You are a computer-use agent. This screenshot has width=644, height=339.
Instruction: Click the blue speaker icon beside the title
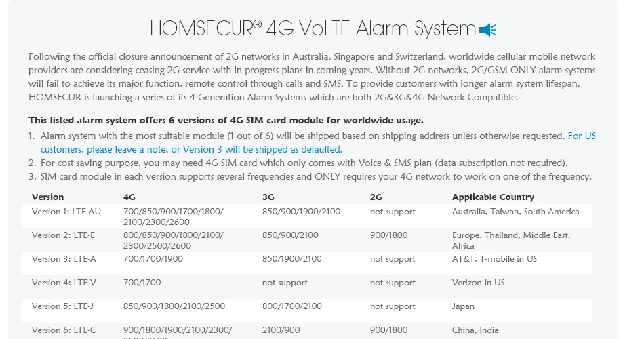[488, 30]
